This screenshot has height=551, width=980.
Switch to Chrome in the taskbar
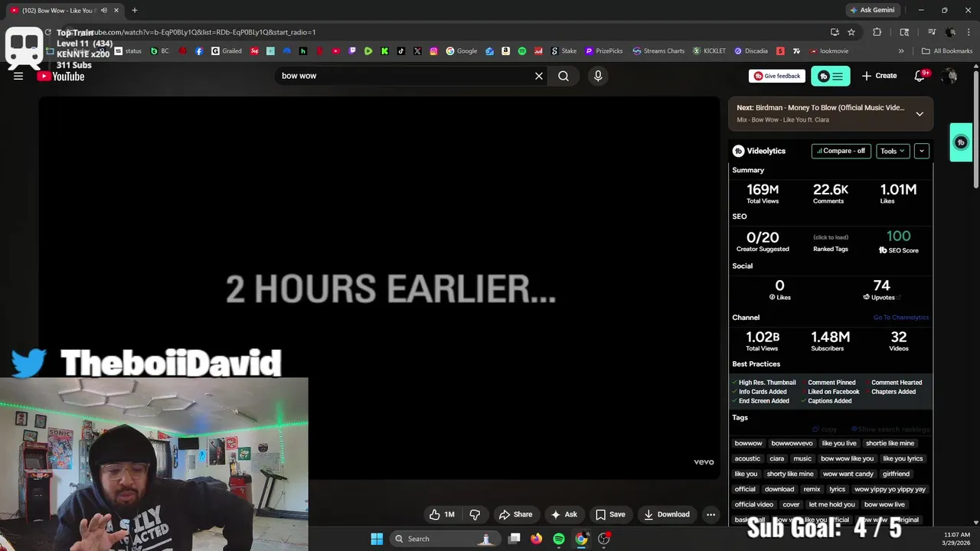point(581,539)
